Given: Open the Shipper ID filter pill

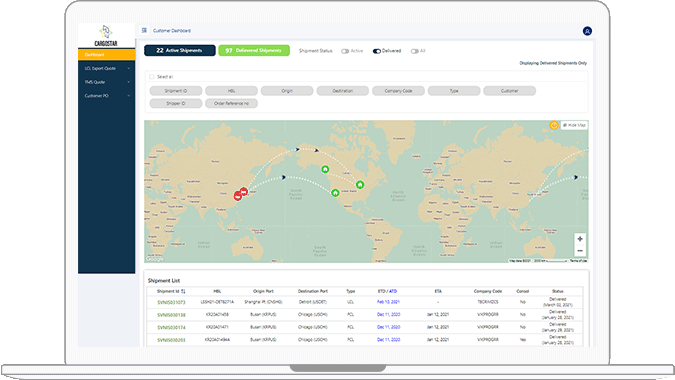Looking at the screenshot, I should coord(176,103).
